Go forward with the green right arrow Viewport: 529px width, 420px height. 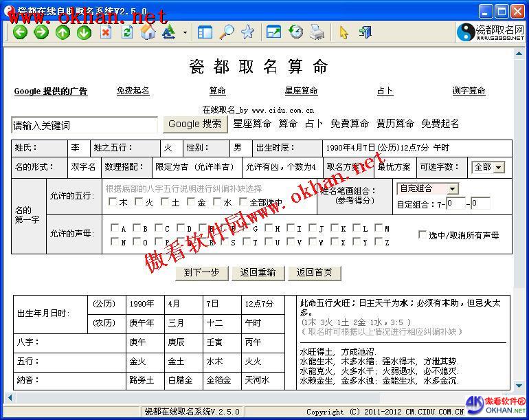click(x=41, y=32)
